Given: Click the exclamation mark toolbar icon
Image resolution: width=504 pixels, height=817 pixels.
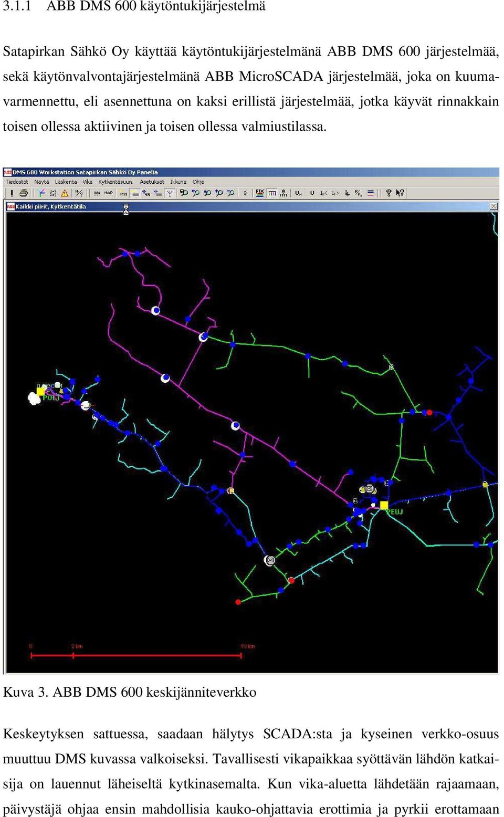Looking at the screenshot, I should [x=12, y=193].
